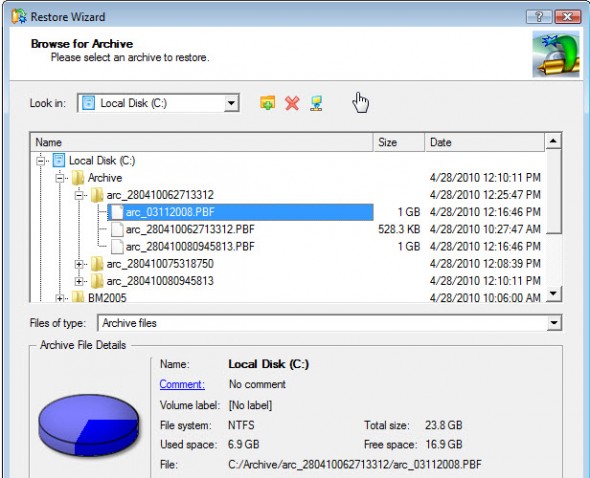Collapse the arc_280410062713312 folder

click(x=79, y=195)
